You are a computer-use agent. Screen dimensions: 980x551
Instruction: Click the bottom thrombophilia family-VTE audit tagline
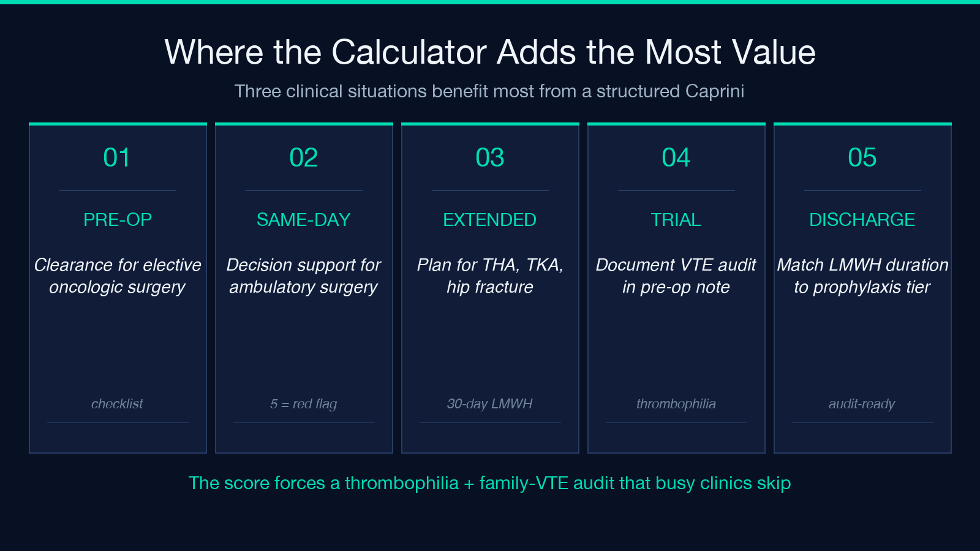[490, 483]
